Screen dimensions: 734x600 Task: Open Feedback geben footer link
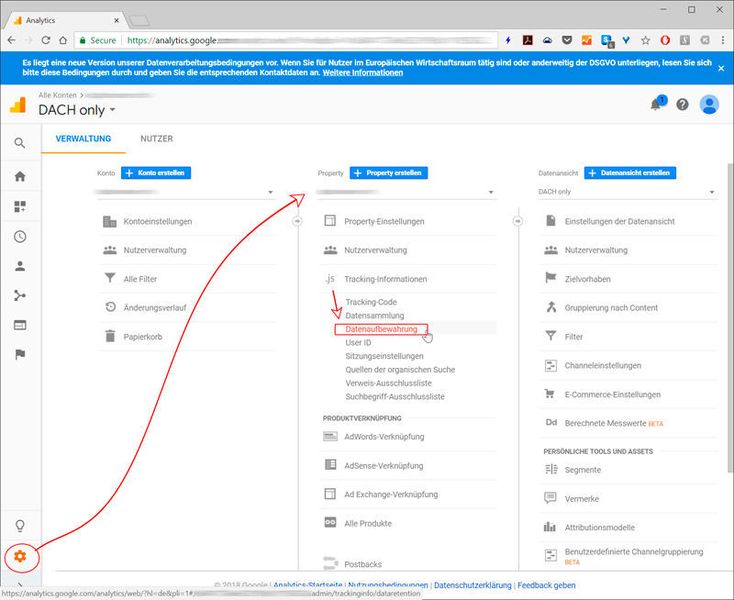click(546, 585)
